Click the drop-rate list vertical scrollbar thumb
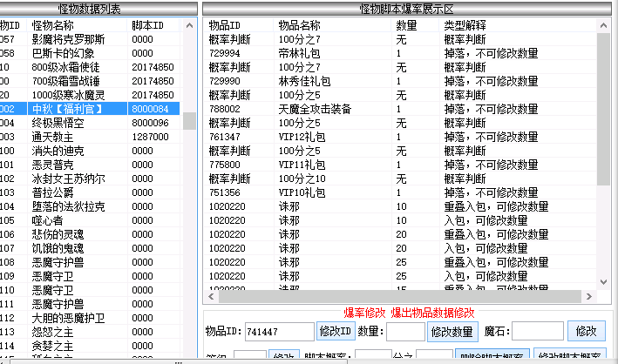 pos(603,109)
